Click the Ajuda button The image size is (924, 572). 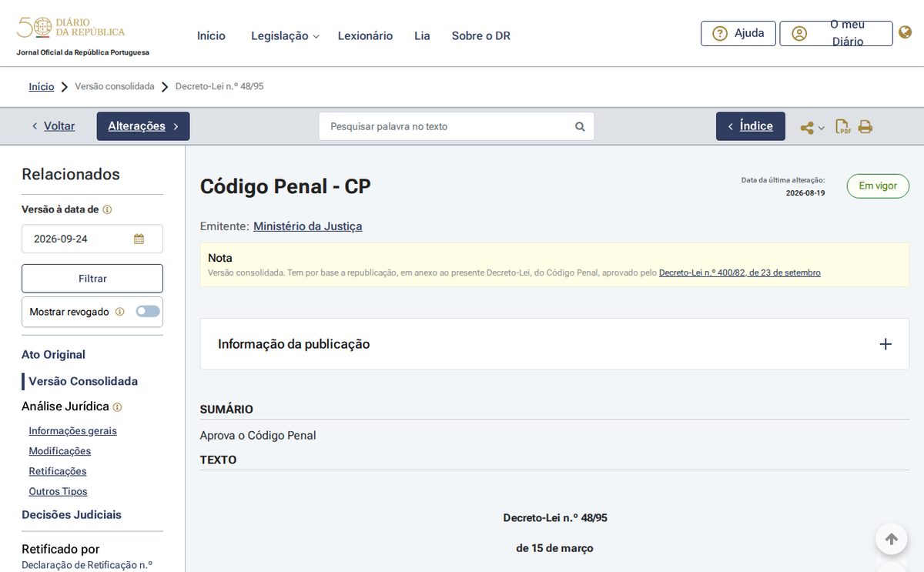(738, 33)
